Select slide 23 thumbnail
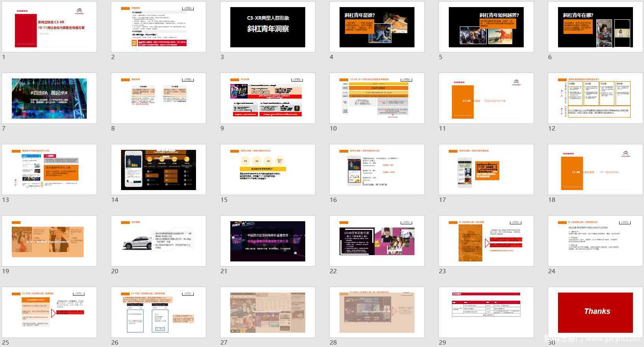Screen dimensions: 644x347 tap(486, 241)
